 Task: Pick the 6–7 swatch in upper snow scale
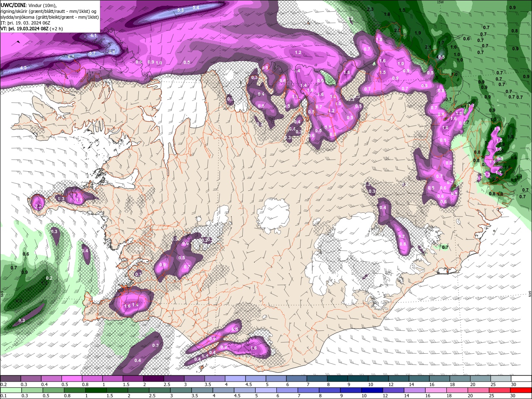pyautogui.click(x=296, y=379)
